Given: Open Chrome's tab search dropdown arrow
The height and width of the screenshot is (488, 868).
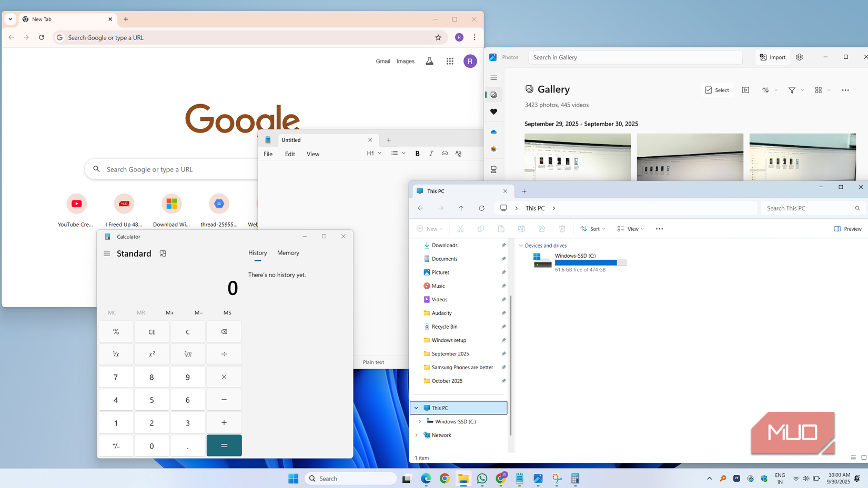Looking at the screenshot, I should coord(11,19).
